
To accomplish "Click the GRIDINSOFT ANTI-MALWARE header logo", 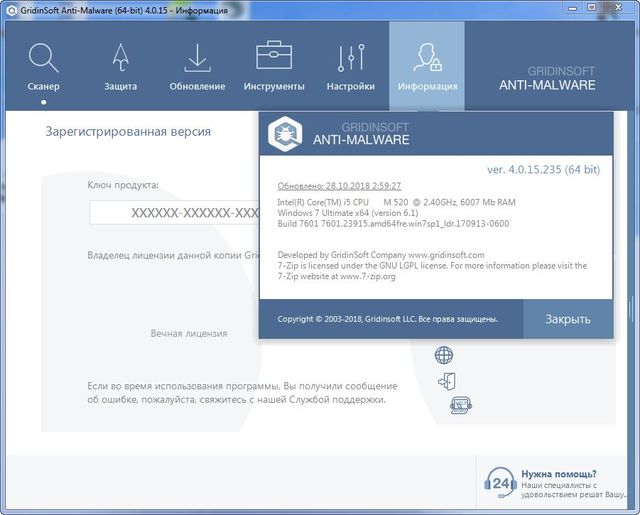I will (x=547, y=78).
